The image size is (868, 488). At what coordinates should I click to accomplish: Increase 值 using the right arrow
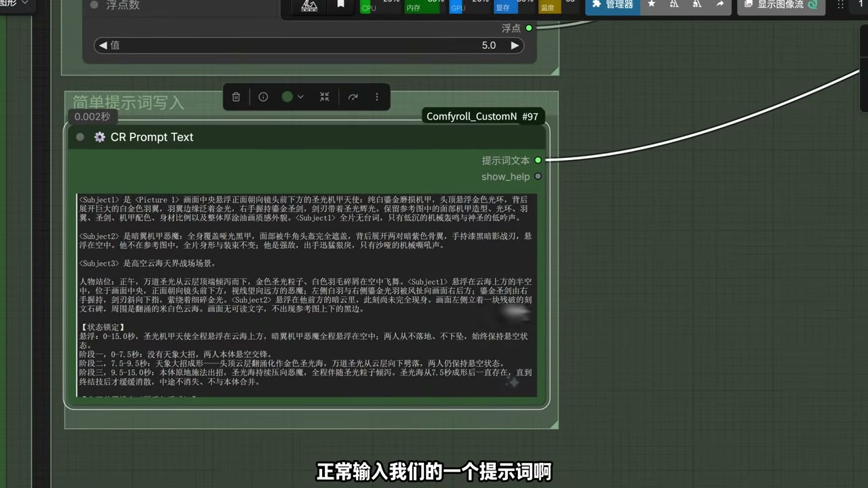coord(515,45)
